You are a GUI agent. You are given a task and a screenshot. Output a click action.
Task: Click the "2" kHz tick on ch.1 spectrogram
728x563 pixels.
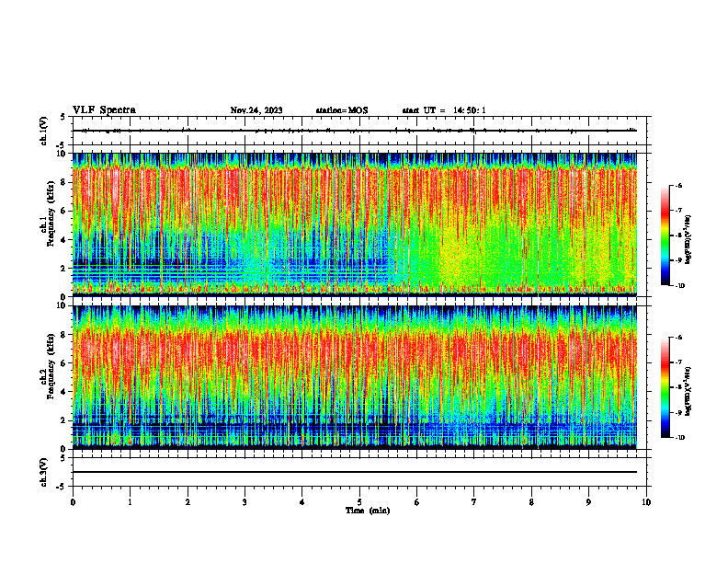point(64,268)
